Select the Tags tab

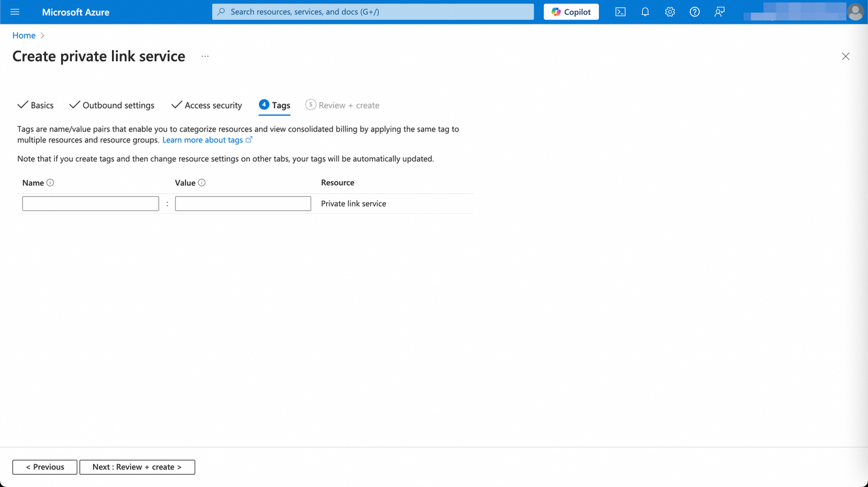pyautogui.click(x=275, y=105)
